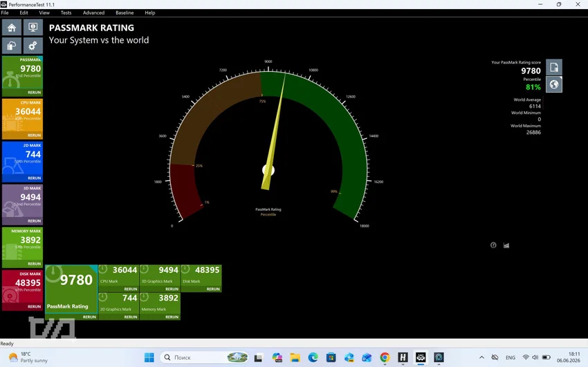This screenshot has width=588, height=367.
Task: Click the taskbar search box
Action: point(205,357)
